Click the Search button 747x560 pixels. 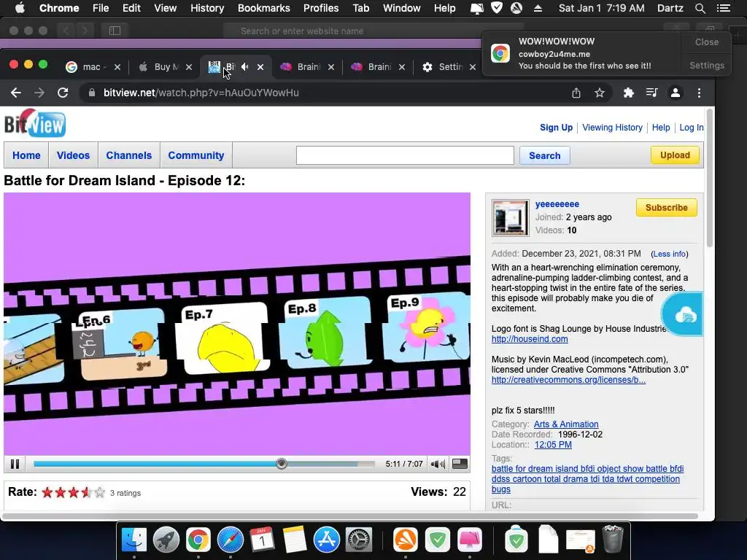544,156
